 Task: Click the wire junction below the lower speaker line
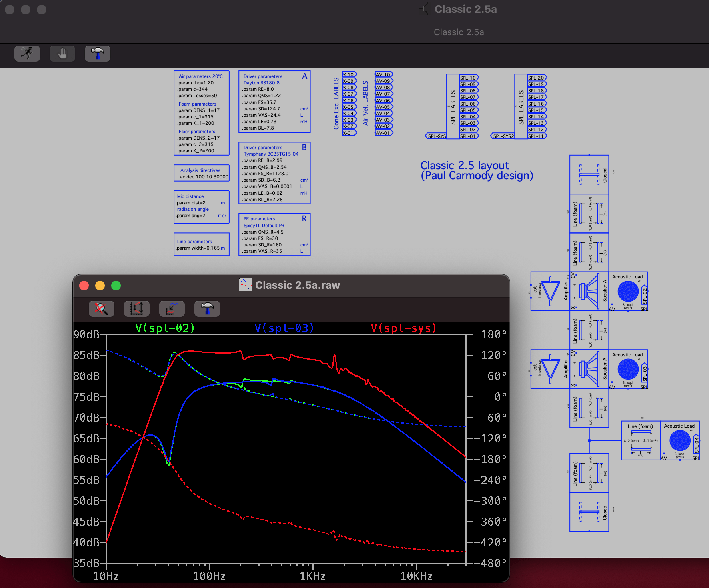(589, 440)
